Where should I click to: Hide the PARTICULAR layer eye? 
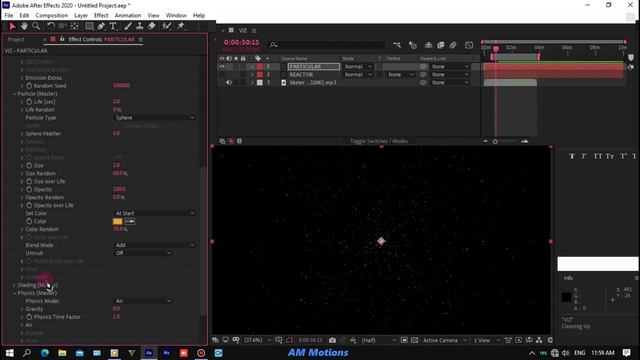(x=222, y=67)
